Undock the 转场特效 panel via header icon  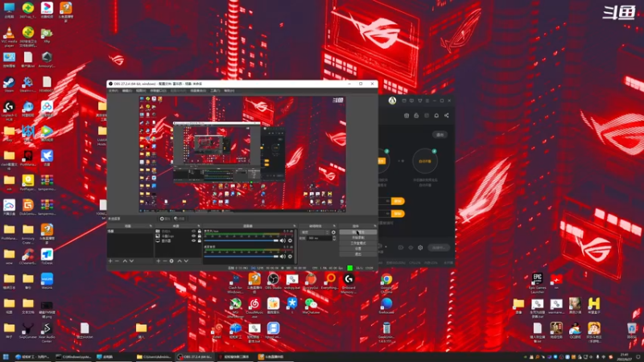(x=335, y=226)
